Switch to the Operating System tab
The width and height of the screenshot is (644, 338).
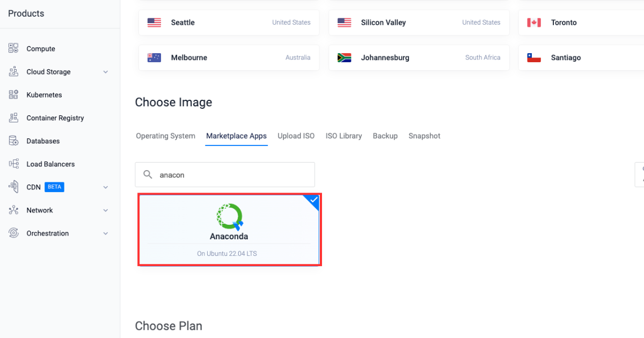tap(165, 136)
